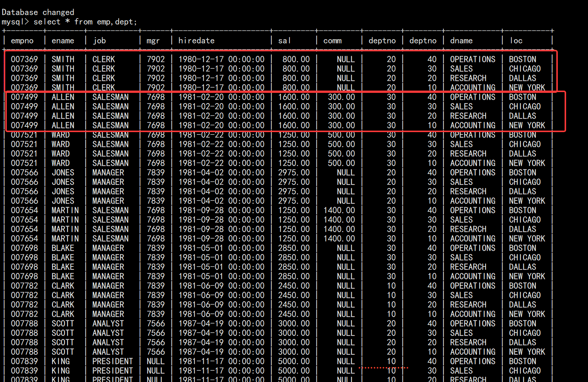Click the comm column header

click(x=332, y=41)
